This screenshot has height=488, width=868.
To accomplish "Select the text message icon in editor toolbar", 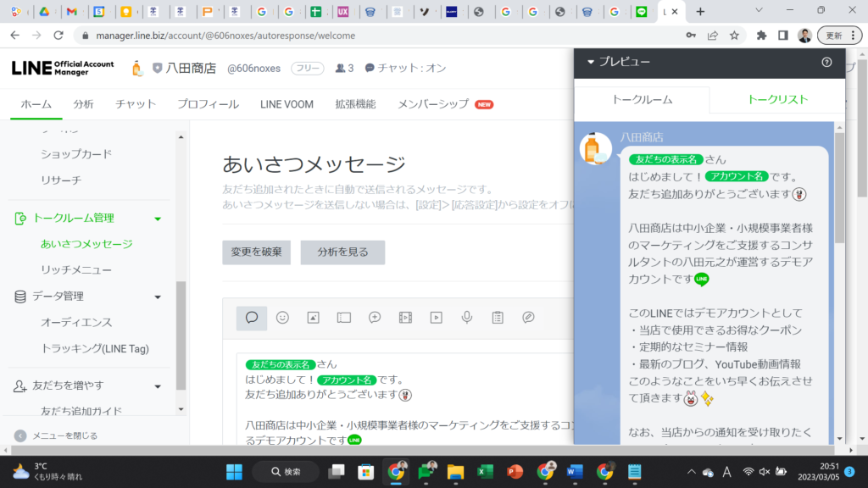I will tap(252, 318).
